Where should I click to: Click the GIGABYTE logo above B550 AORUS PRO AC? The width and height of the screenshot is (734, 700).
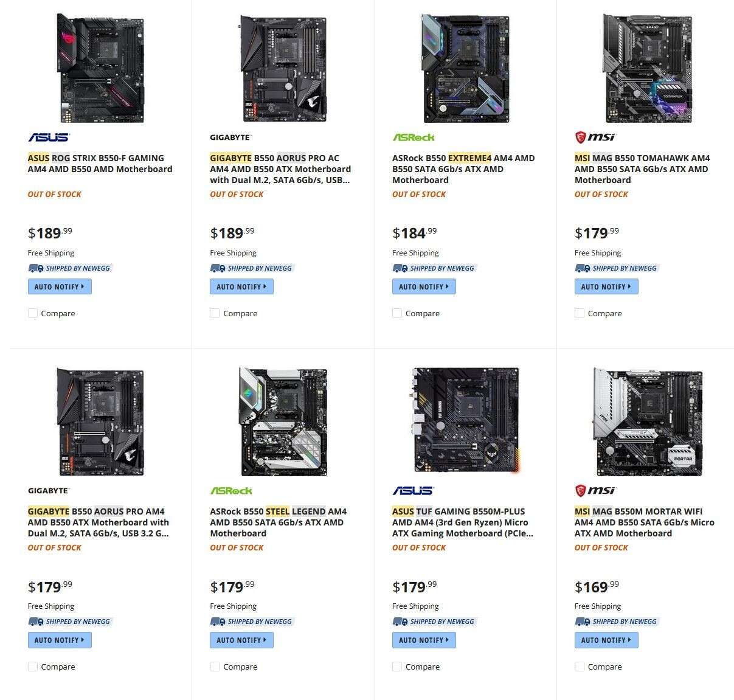click(230, 137)
